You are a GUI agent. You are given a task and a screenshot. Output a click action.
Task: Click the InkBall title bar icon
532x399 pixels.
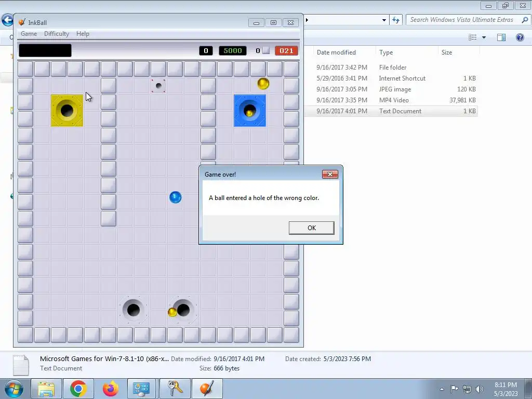click(22, 22)
